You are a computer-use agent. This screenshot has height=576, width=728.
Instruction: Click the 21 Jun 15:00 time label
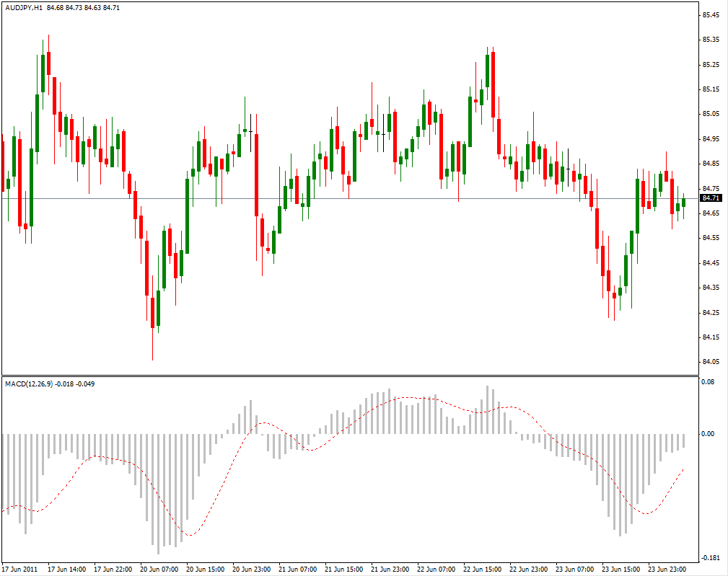[343, 569]
